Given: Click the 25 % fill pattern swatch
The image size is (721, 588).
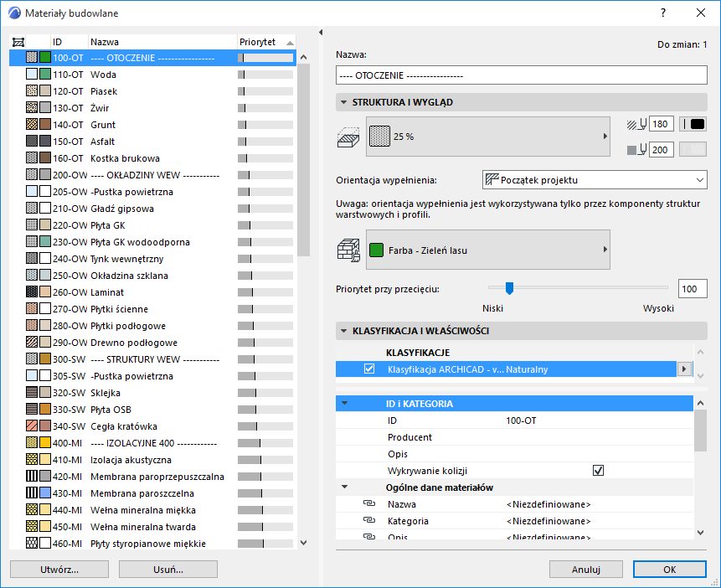Looking at the screenshot, I should [380, 137].
